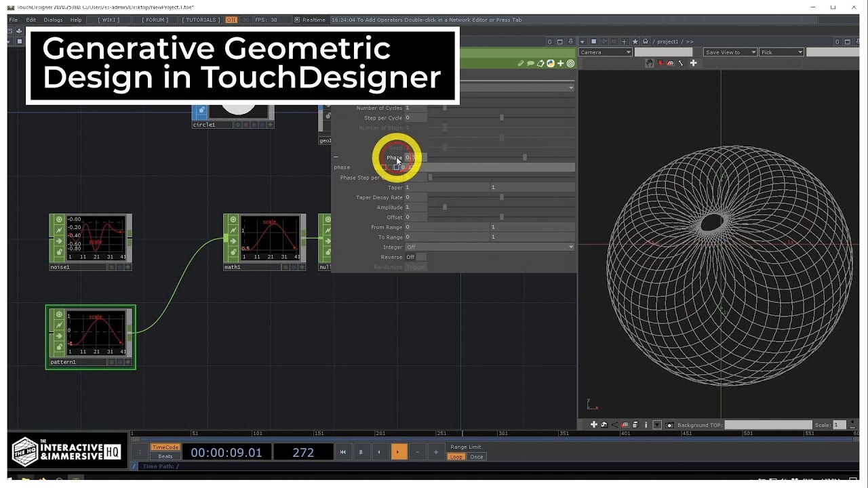Click the plus icon in pane path bar

pos(624,41)
